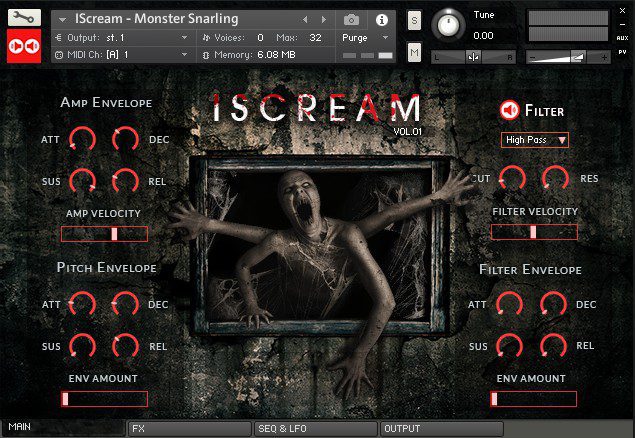This screenshot has width=635, height=438.
Task: Open the OUTPUT tab
Action: pyautogui.click(x=441, y=429)
